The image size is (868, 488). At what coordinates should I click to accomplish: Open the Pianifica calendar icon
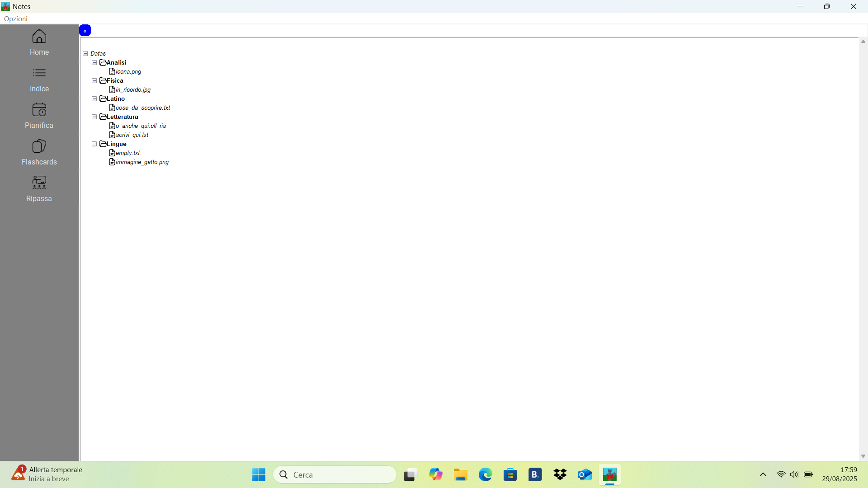(x=39, y=110)
